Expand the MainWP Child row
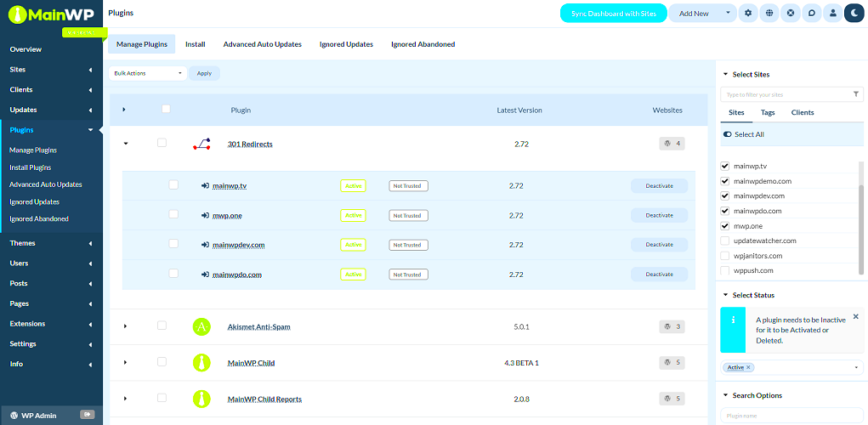This screenshot has width=868, height=425. 126,362
